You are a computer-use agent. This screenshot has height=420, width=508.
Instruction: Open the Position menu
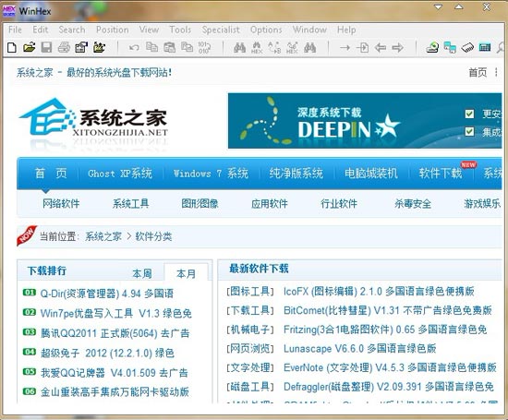[113, 30]
